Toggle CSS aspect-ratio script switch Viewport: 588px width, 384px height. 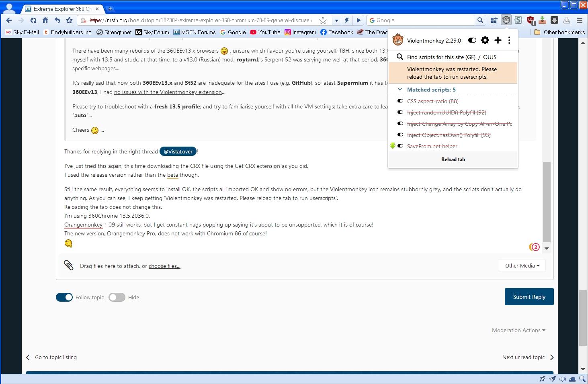pos(400,101)
